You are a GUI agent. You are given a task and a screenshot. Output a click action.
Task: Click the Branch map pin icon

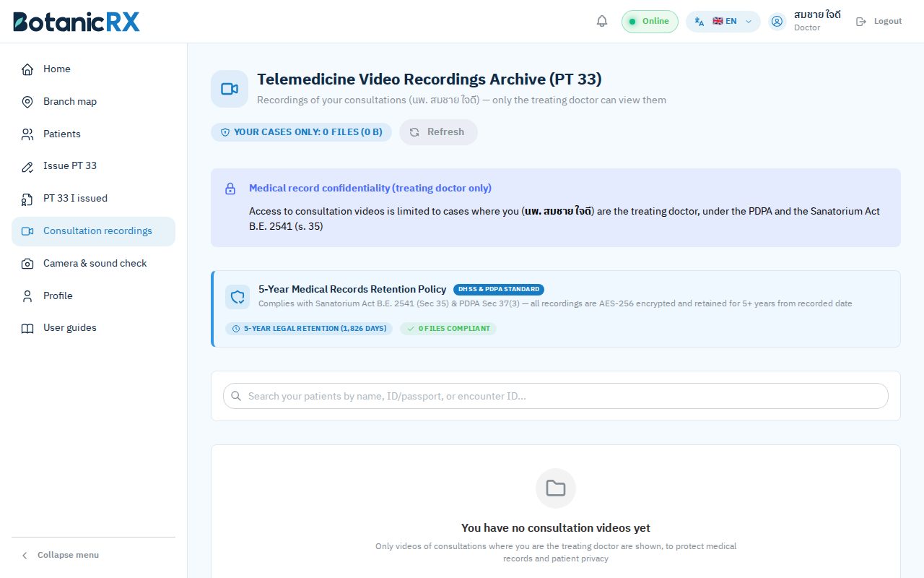click(27, 102)
